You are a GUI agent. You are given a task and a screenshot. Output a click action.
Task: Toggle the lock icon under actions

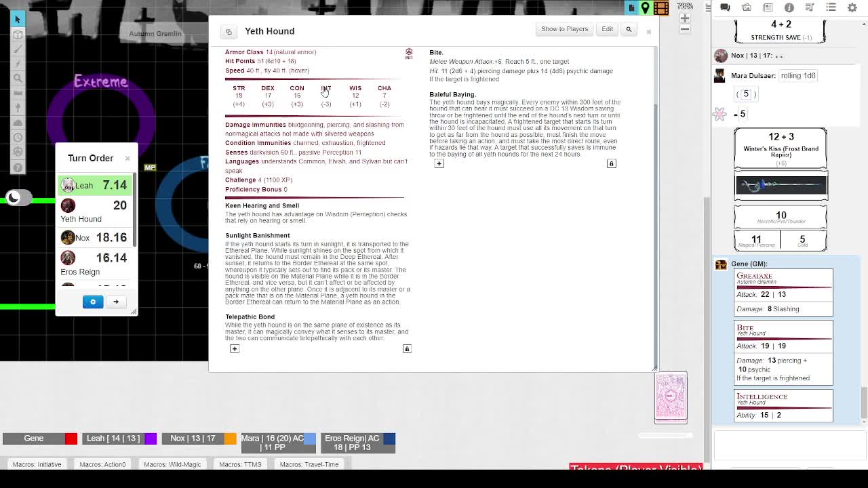(x=611, y=163)
